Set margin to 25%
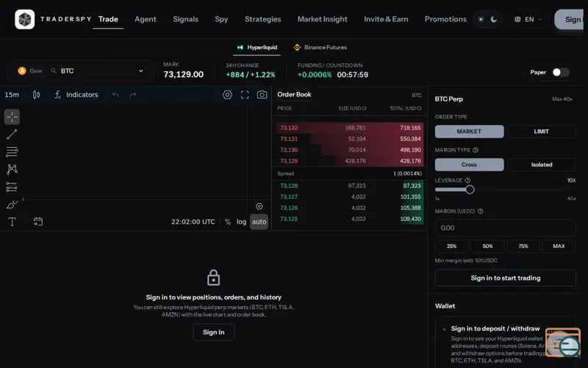This screenshot has width=588, height=368. click(451, 246)
